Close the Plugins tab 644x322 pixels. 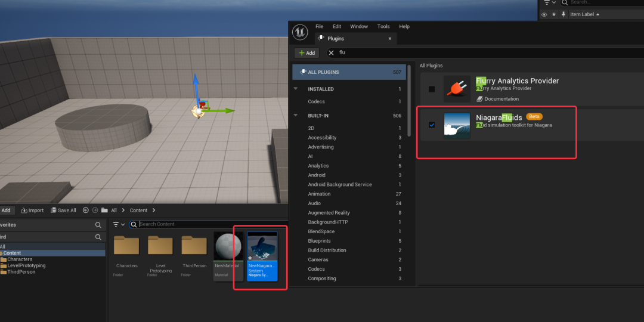tap(390, 39)
